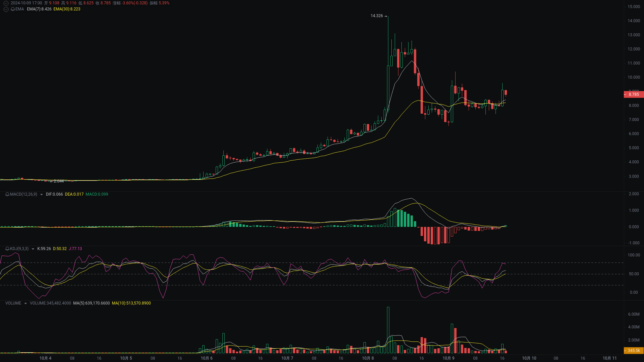This screenshot has width=644, height=362.
Task: Click the KDJ(9,3,3) indicator label
Action: point(19,249)
